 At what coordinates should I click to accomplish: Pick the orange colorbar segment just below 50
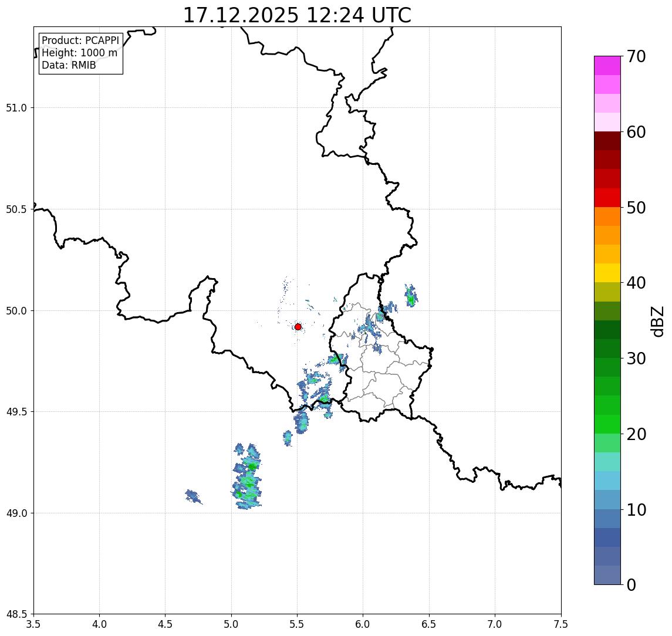pos(607,216)
